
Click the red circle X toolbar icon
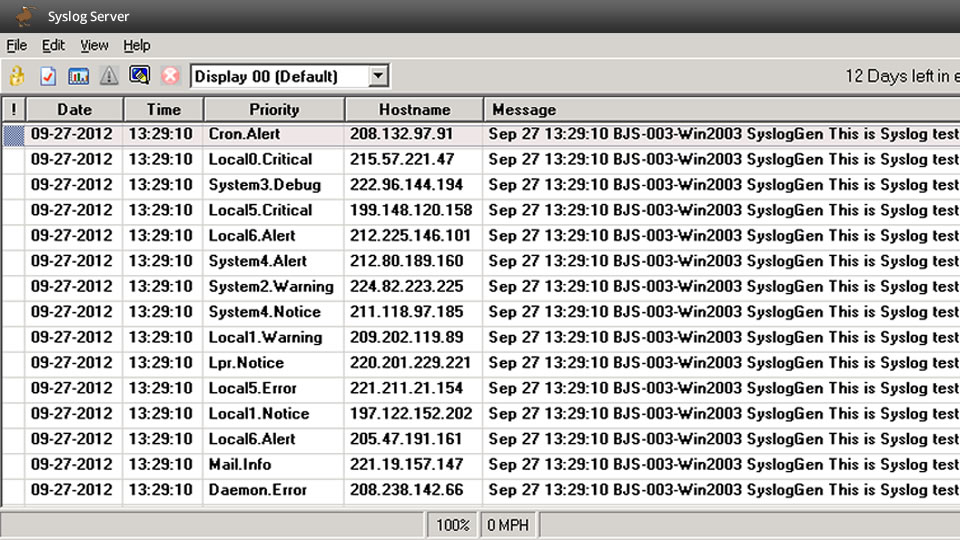(x=170, y=76)
